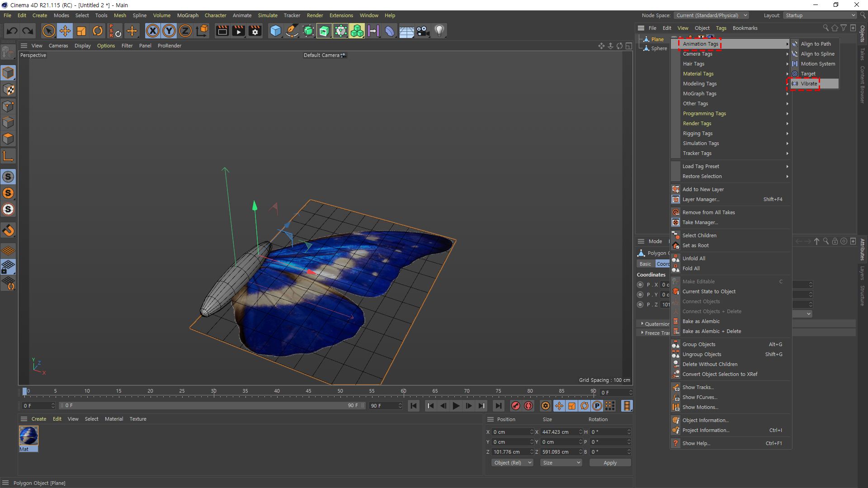Viewport: 868px width, 488px height.
Task: Toggle Y-axis lock button
Action: (169, 31)
